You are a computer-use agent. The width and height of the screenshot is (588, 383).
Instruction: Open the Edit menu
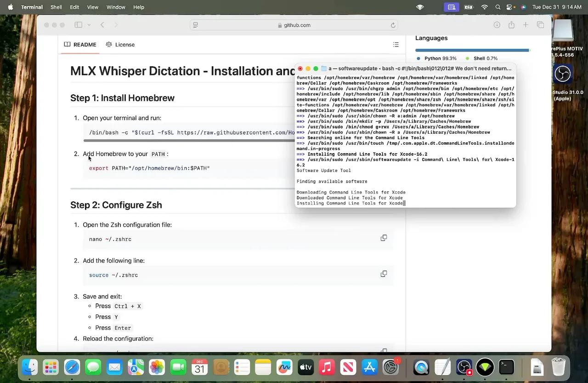(74, 7)
